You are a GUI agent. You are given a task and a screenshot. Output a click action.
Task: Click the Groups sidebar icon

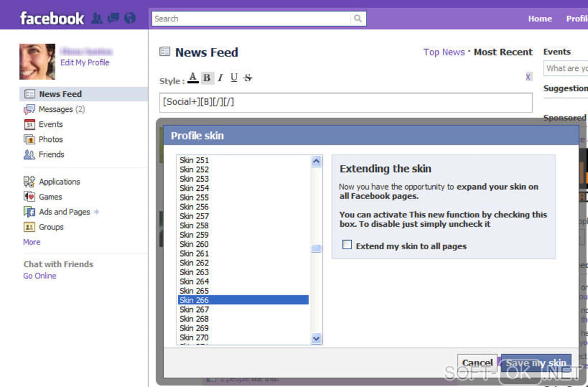[29, 227]
